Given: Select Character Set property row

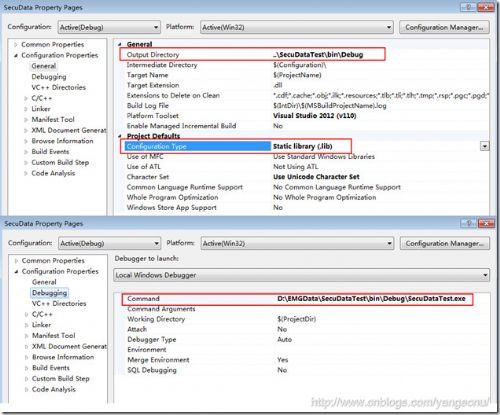Looking at the screenshot, I should (304, 177).
